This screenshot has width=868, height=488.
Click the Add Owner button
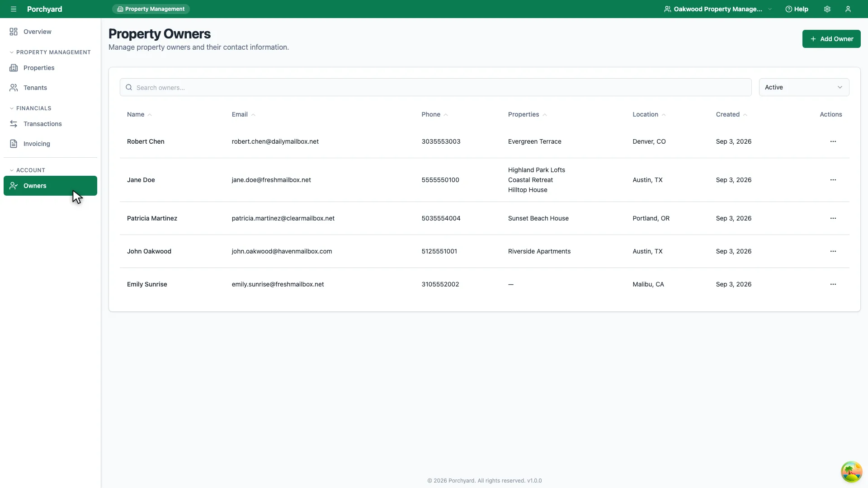tap(831, 39)
